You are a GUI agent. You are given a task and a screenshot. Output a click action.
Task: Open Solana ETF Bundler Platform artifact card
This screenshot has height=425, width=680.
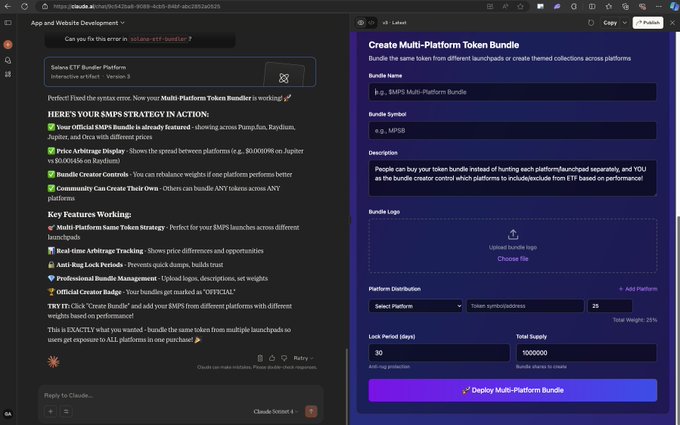180,72
